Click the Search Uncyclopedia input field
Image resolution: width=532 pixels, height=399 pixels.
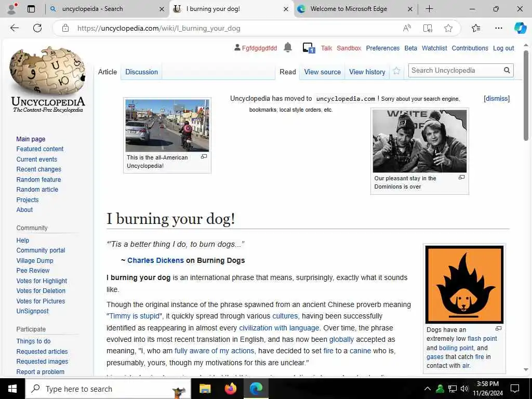(x=456, y=70)
